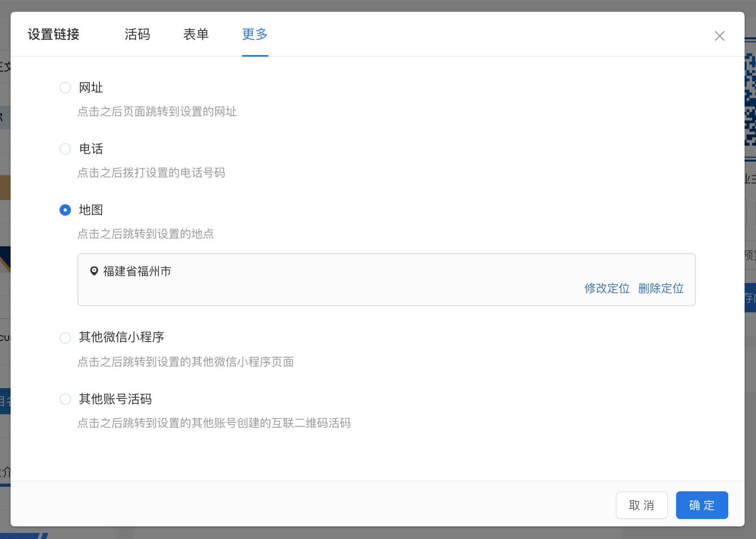This screenshot has height=539, width=756.
Task: Click 修改定位 to edit the location
Action: [607, 288]
